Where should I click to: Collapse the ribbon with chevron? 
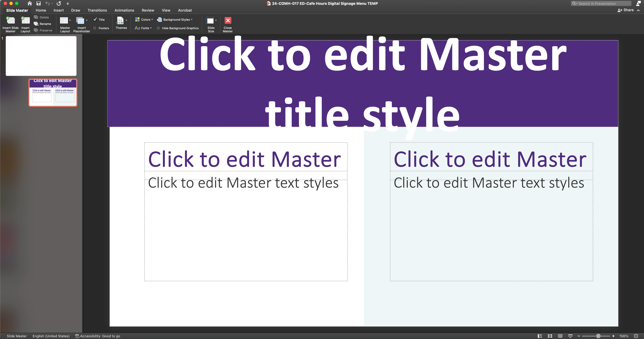click(638, 10)
